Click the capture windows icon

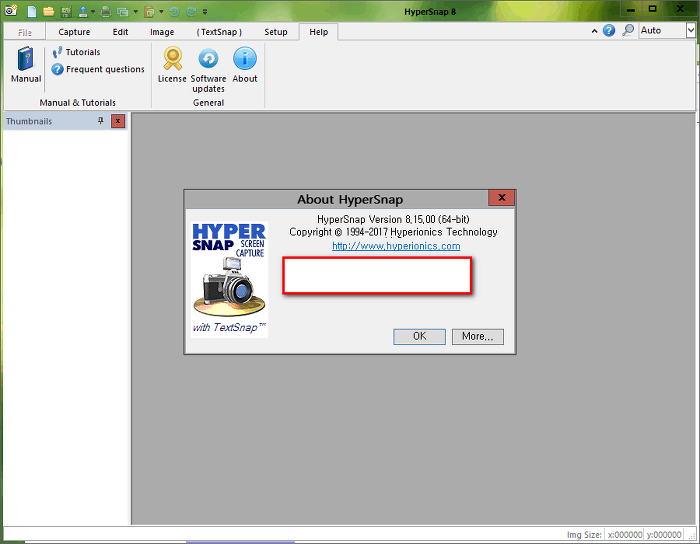click(123, 12)
